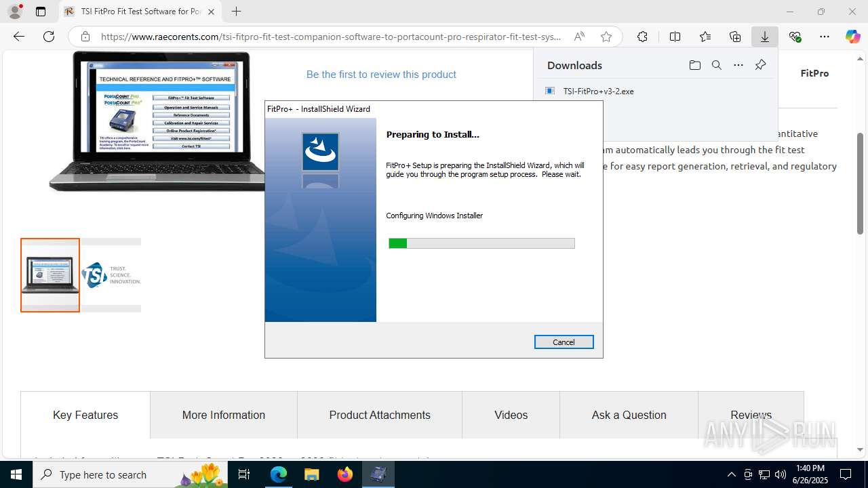Open the volume control tray icon
Image resolution: width=868 pixels, height=488 pixels.
[x=781, y=474]
